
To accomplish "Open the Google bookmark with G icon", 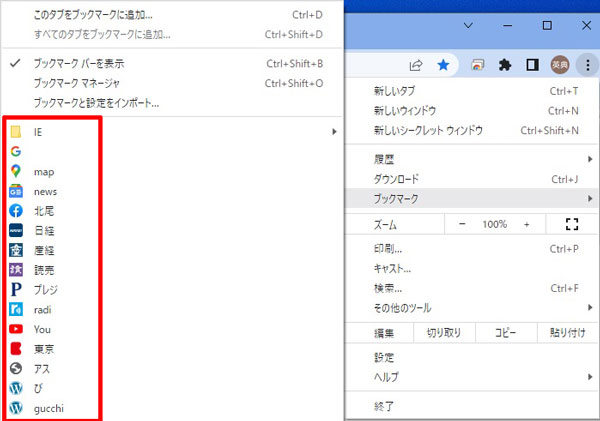I will [171, 152].
